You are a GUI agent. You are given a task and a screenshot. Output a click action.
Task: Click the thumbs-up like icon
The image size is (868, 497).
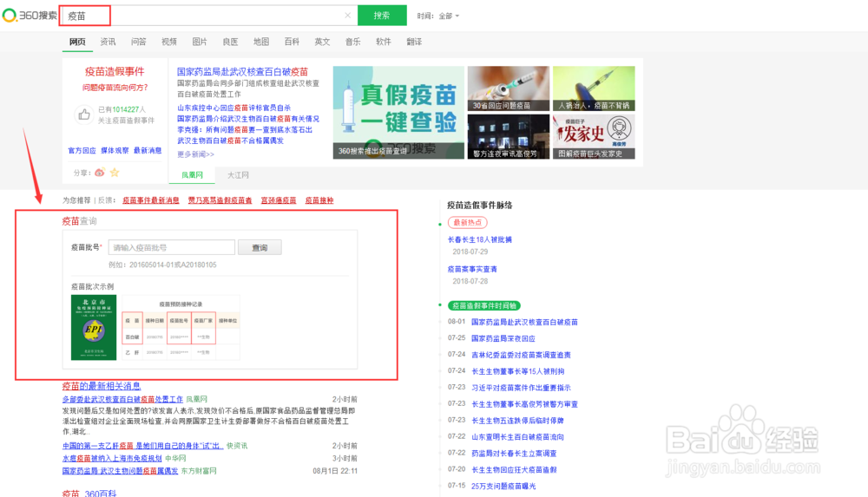(83, 114)
